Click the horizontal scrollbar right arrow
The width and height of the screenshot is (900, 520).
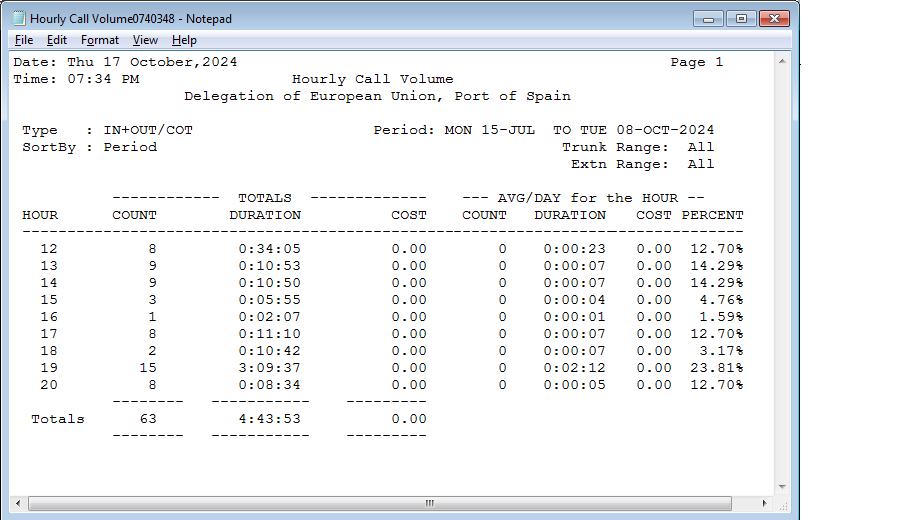764,503
